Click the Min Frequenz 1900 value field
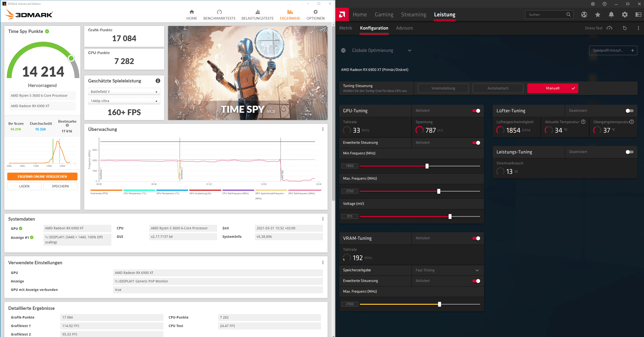 point(350,166)
